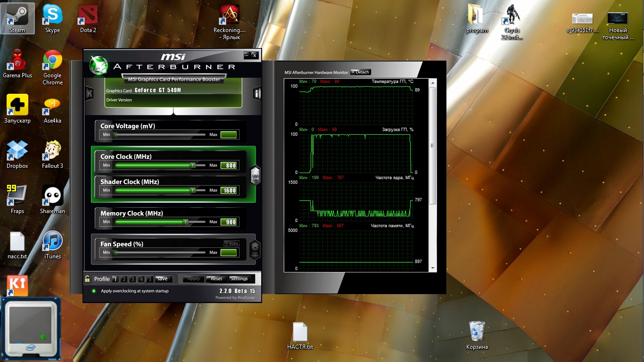This screenshot has width=644, height=362.
Task: Click the hardware monitor scrollbar thumb
Action: coord(433,146)
